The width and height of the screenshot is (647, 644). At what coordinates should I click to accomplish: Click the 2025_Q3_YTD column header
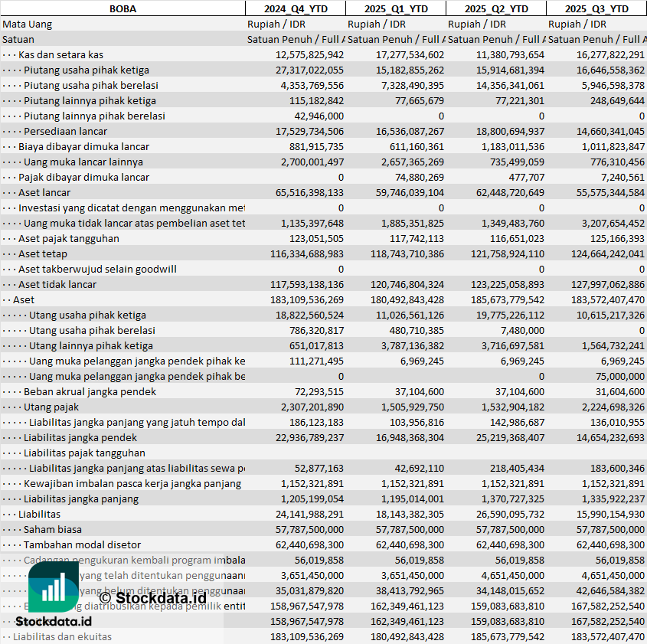pos(596,8)
